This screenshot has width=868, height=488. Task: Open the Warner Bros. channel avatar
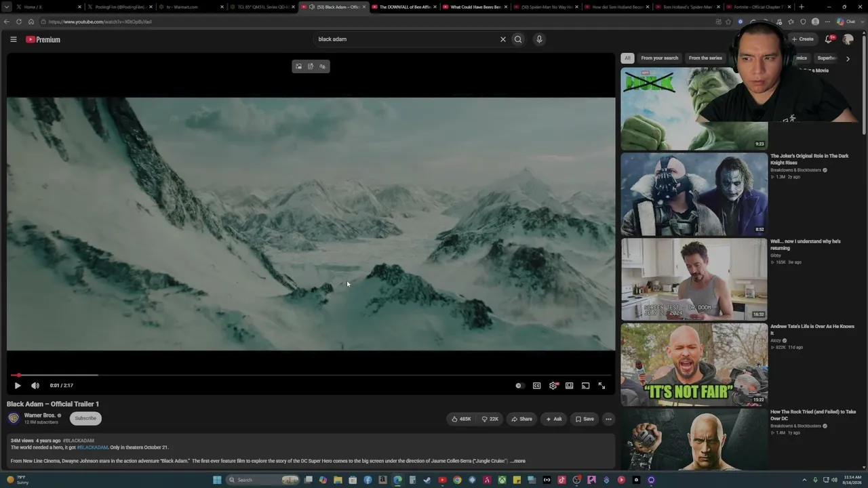point(14,418)
